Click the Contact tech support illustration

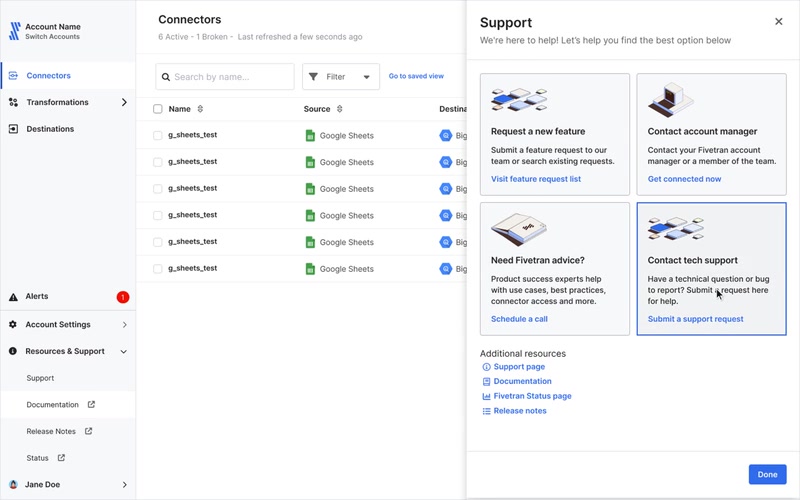point(676,229)
